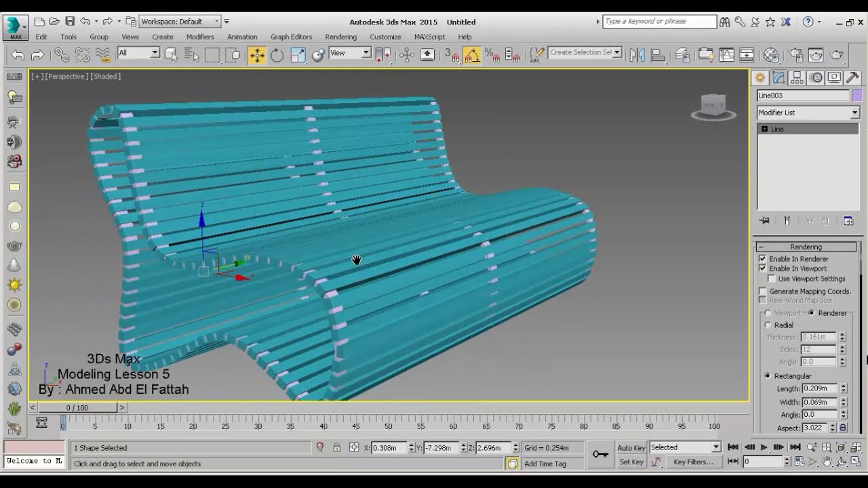Open the Modifiers menu
868x488 pixels.
[x=200, y=37]
